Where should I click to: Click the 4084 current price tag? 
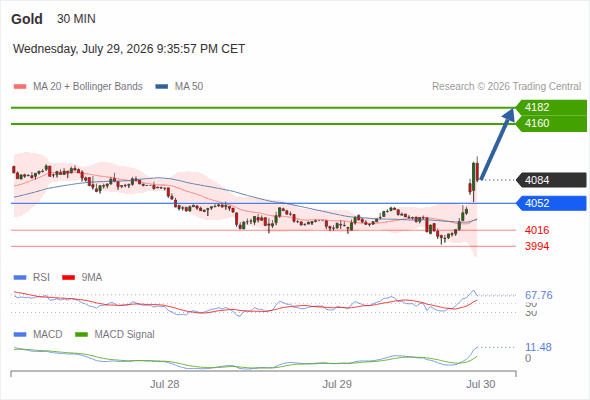[x=551, y=180]
